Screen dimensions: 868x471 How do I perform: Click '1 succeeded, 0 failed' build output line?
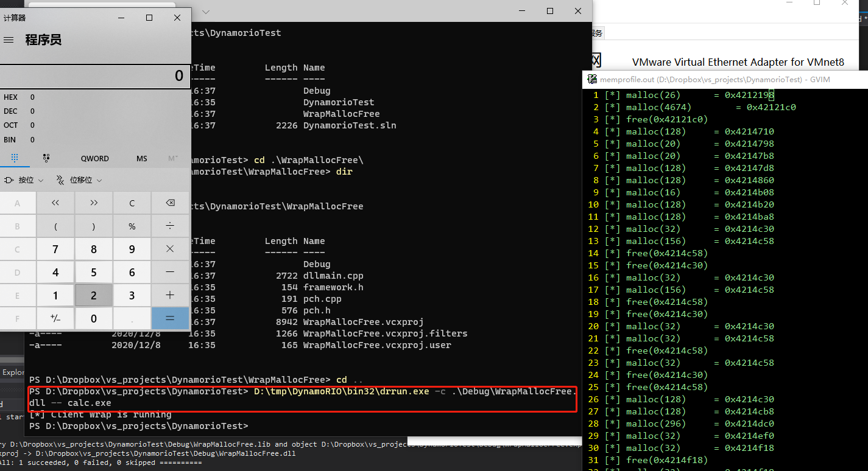(101, 463)
